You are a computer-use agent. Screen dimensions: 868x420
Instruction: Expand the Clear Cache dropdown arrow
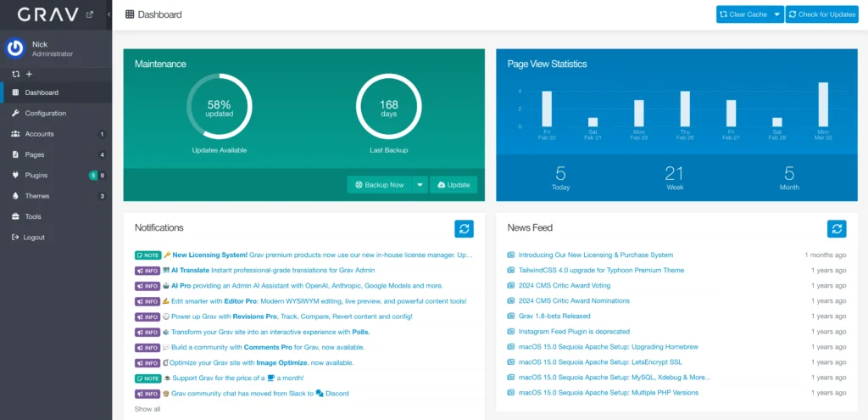pos(777,14)
